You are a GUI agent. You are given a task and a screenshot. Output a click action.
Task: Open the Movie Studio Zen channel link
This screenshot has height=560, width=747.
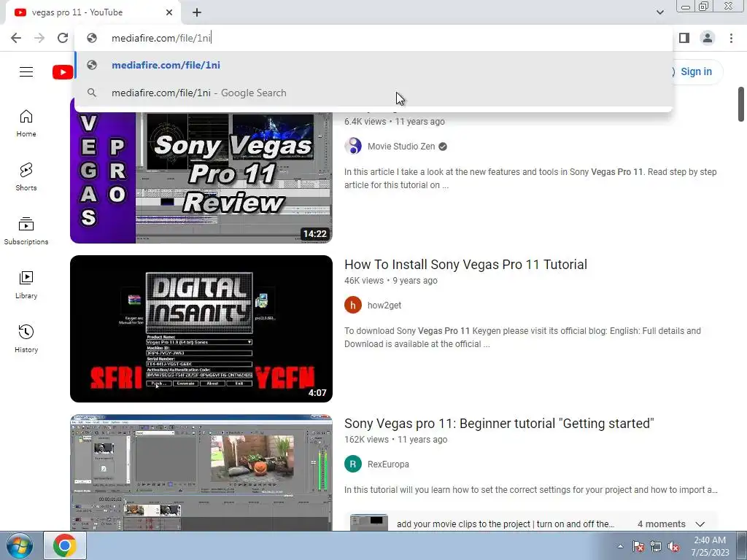pyautogui.click(x=401, y=147)
